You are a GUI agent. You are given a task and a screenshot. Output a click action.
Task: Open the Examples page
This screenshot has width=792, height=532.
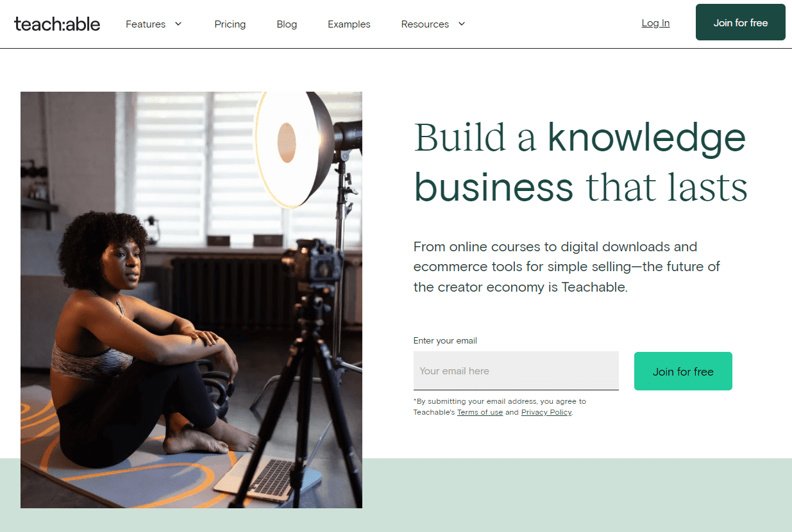point(349,24)
